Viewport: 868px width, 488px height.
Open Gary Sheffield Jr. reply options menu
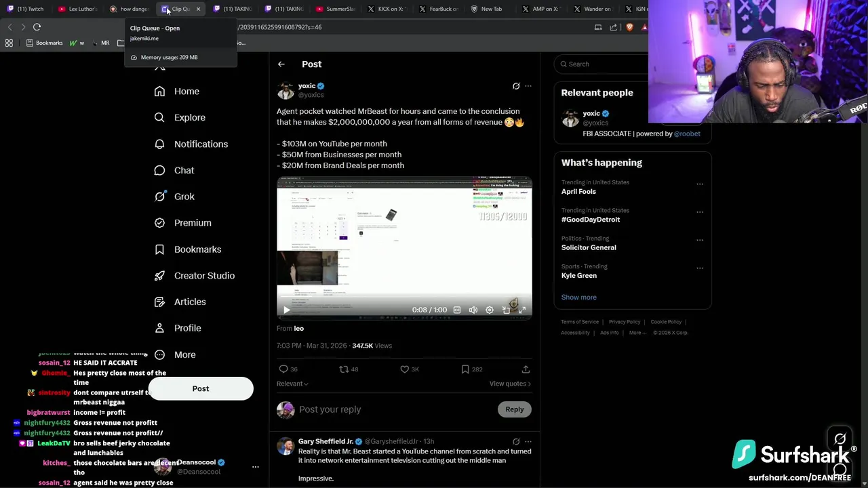[528, 442]
